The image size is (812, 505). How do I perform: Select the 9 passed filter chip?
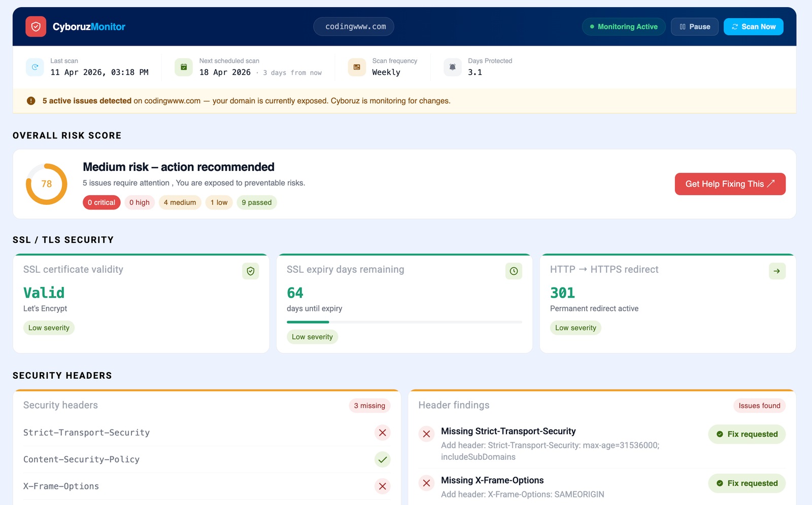coord(256,202)
